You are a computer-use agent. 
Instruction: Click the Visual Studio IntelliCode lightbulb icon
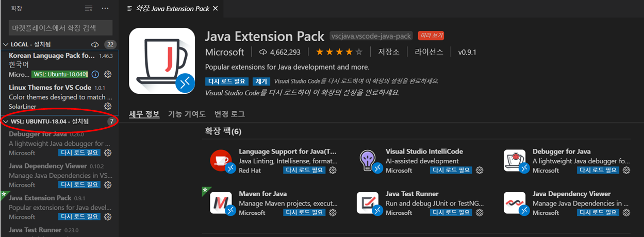click(x=368, y=161)
